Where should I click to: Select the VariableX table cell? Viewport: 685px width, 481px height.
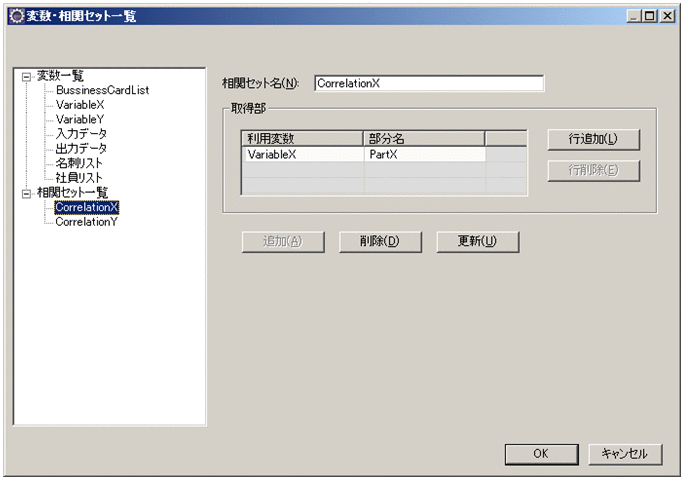point(303,154)
